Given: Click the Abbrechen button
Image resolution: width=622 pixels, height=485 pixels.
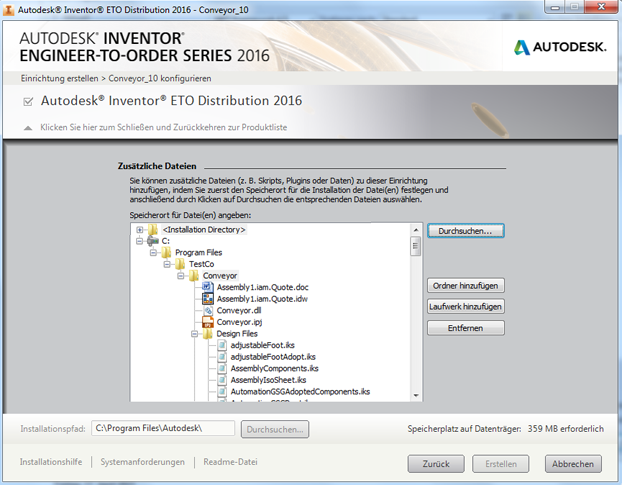Looking at the screenshot, I should click(x=573, y=464).
